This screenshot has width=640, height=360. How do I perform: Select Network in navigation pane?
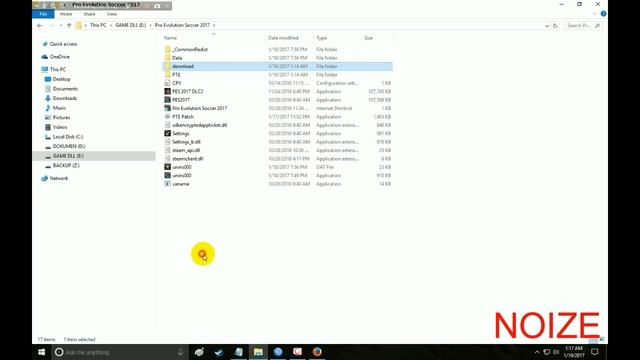coord(58,178)
